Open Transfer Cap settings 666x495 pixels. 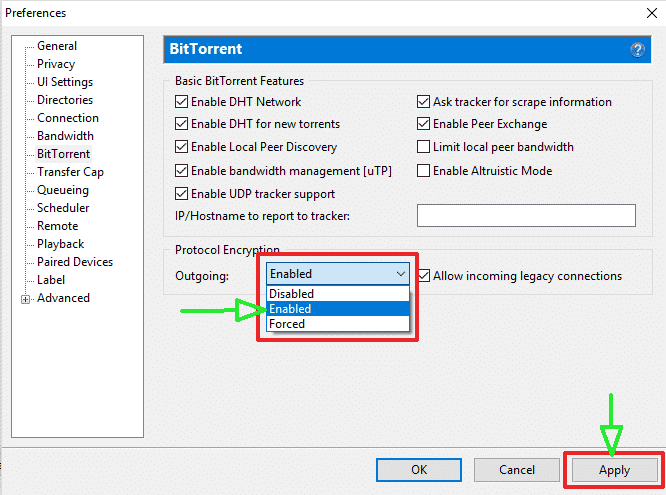click(x=71, y=172)
